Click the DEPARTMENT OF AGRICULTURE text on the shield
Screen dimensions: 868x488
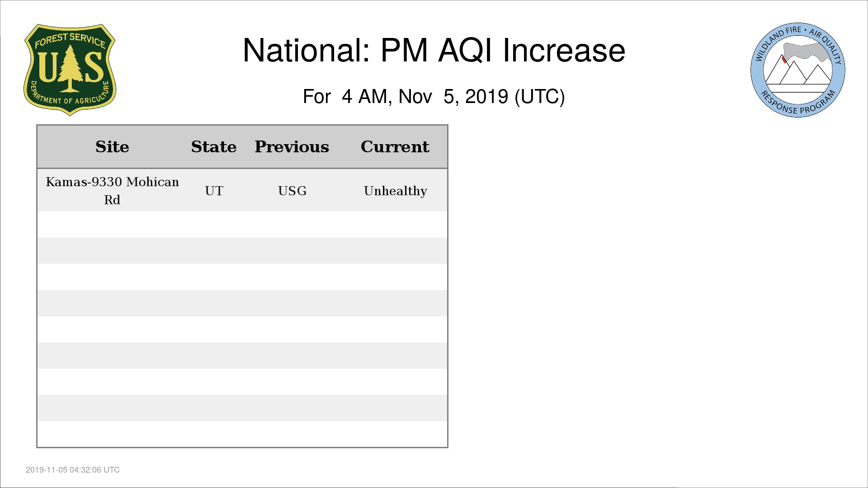[70, 96]
